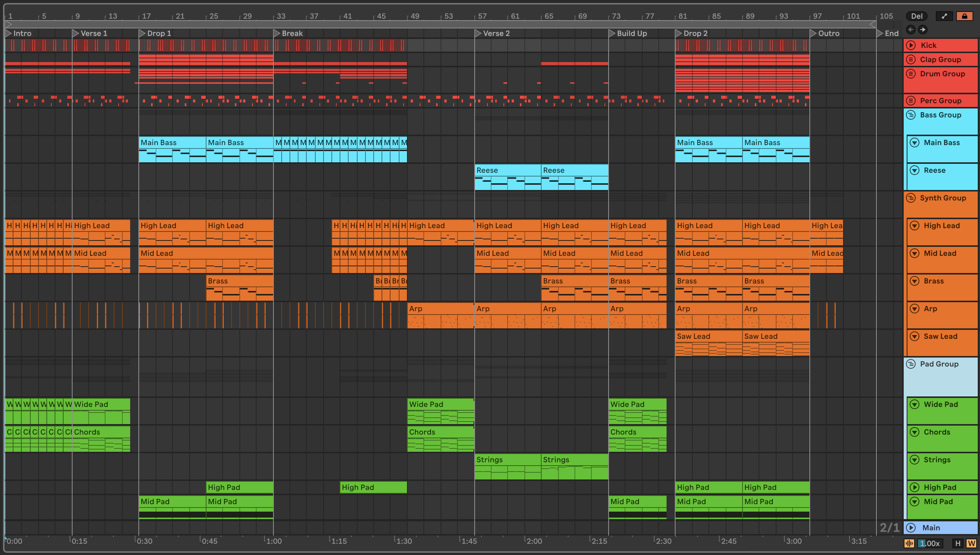Select the Saw Lead track header
The width and height of the screenshot is (980, 555).
940,337
